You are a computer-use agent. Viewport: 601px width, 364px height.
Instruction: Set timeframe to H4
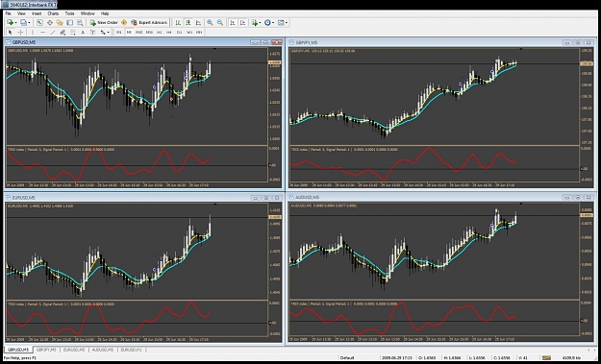pyautogui.click(x=169, y=32)
